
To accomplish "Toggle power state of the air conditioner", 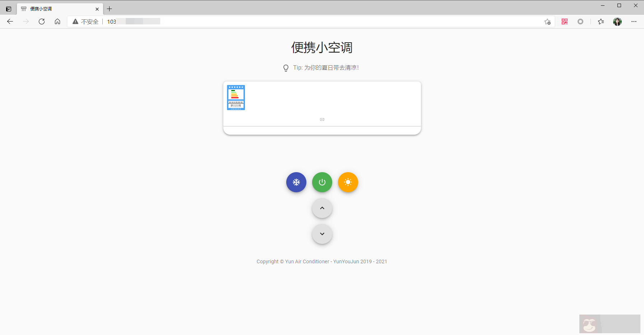I will 322,182.
